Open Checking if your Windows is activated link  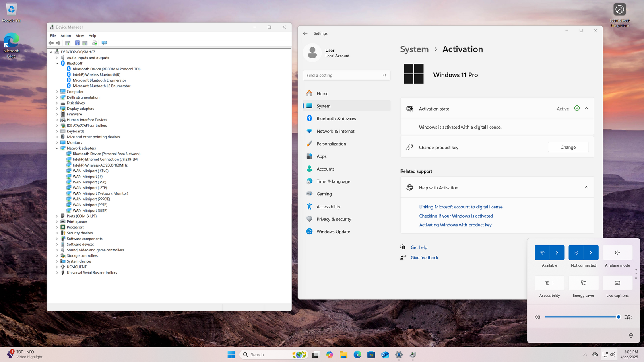tap(456, 216)
